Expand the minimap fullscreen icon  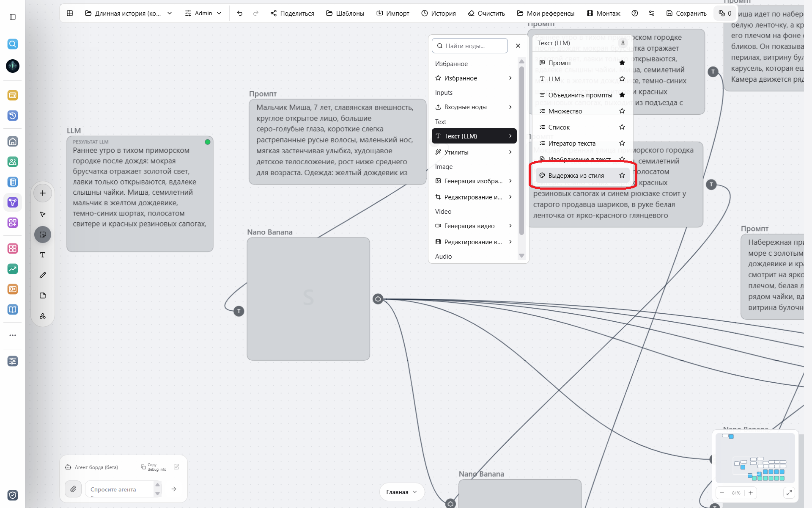[x=789, y=493]
